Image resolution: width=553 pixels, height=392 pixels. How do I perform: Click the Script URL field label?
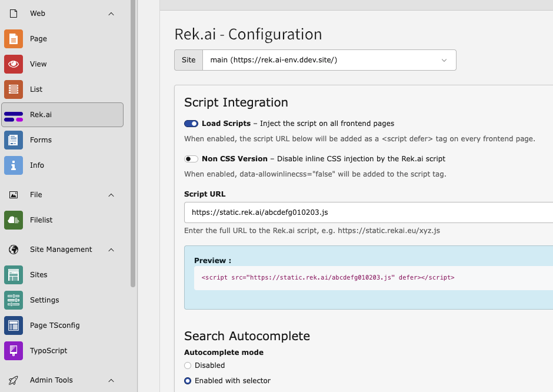click(205, 194)
